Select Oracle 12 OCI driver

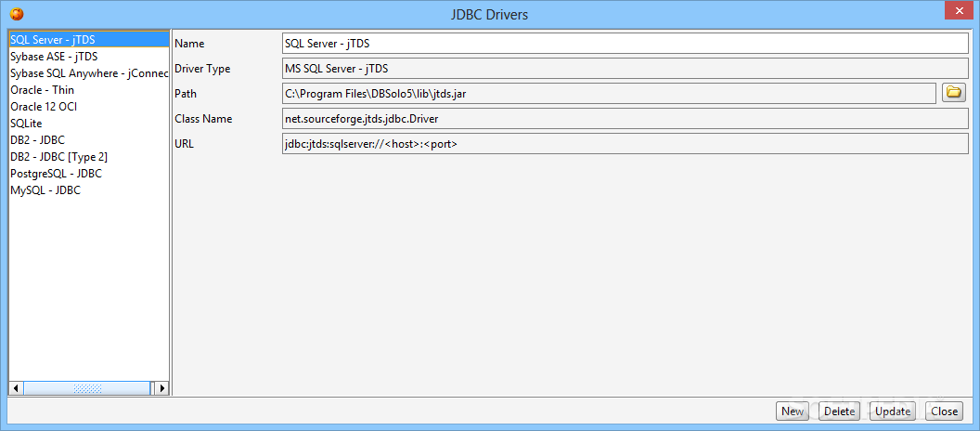[89, 107]
